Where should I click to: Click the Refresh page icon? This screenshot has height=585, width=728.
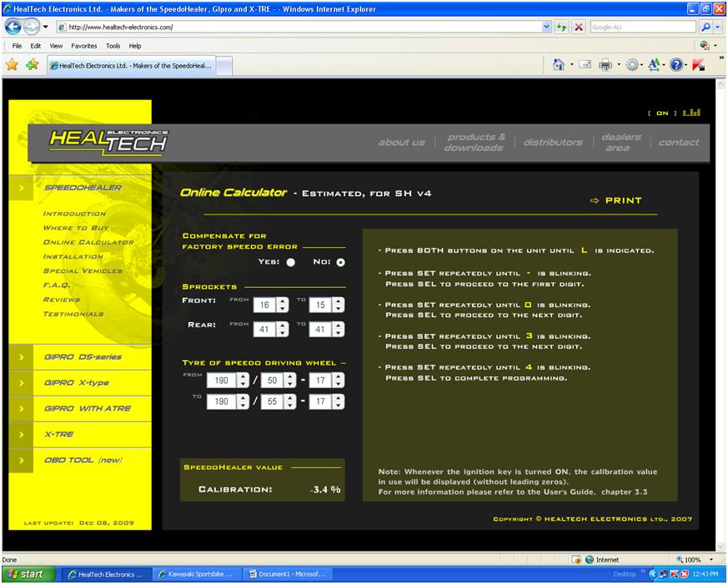coord(562,27)
